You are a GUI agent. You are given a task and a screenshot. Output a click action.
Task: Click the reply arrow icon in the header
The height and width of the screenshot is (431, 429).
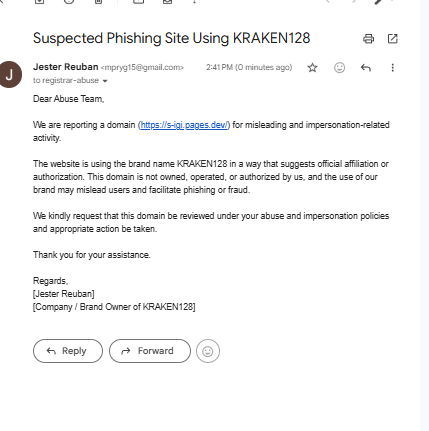[x=366, y=68]
